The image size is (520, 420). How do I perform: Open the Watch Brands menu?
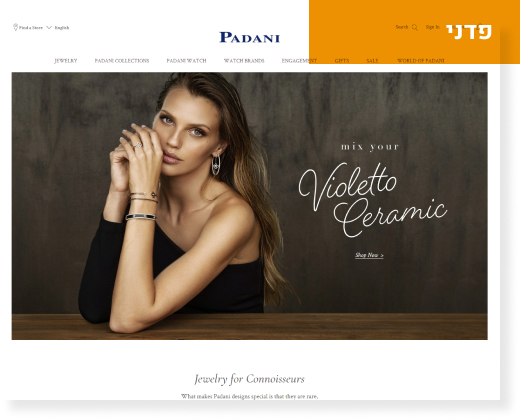pos(244,61)
